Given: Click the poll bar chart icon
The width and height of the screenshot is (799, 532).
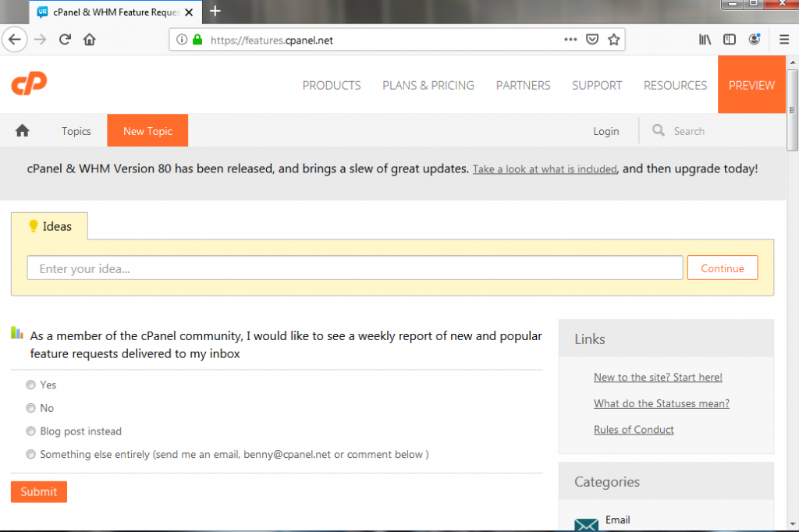Looking at the screenshot, I should click(17, 333).
